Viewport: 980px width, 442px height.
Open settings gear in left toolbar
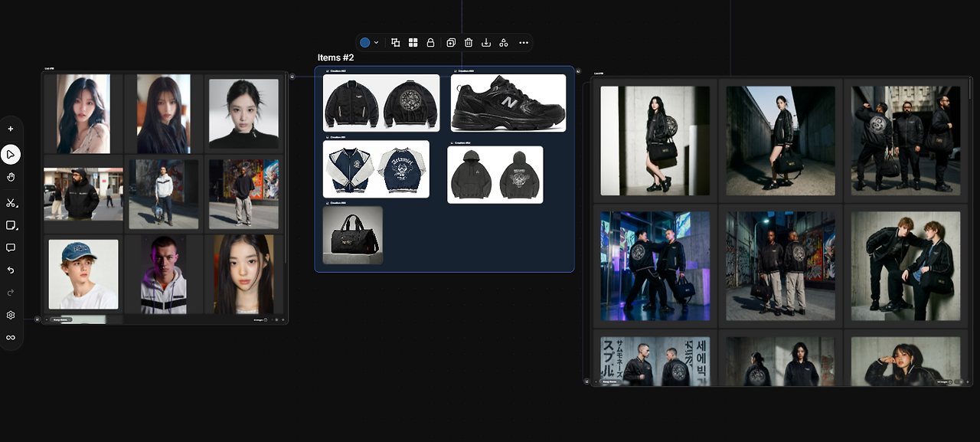(x=11, y=315)
